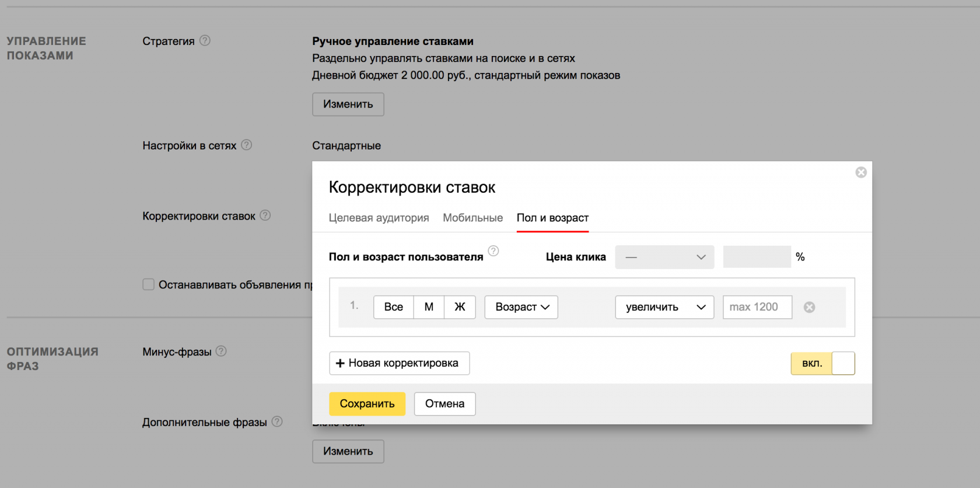
Task: Select the Ж gender option
Action: (460, 307)
